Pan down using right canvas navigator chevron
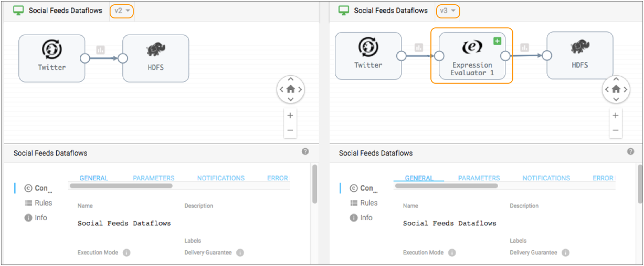This screenshot has width=644, height=266. pos(616,99)
